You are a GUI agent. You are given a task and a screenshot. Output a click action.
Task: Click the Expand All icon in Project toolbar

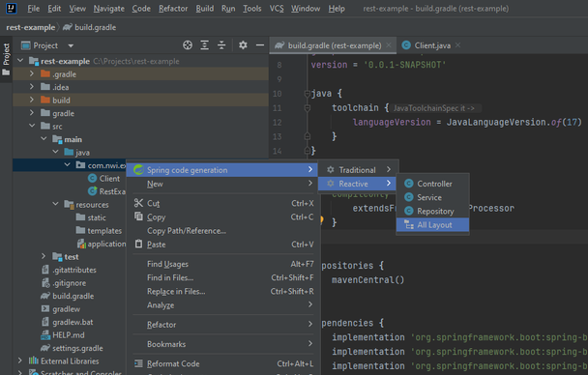pos(204,45)
